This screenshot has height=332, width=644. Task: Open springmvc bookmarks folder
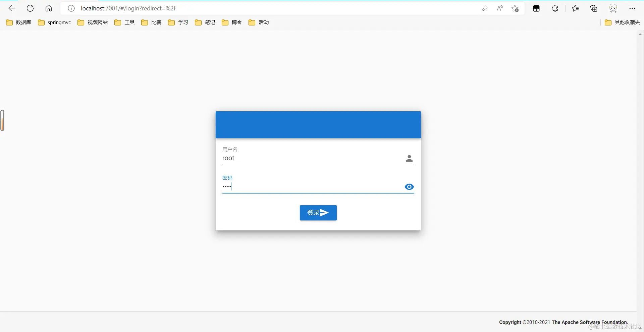click(55, 22)
